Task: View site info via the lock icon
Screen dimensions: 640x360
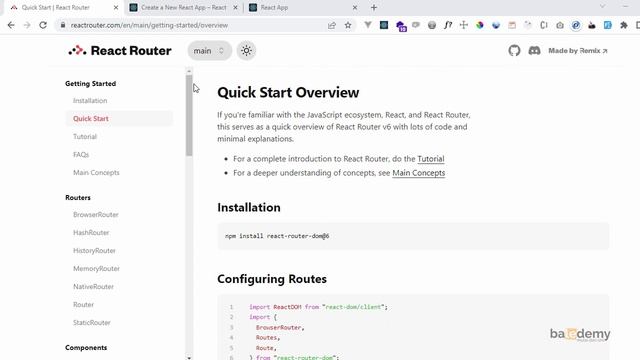Action: coord(62,25)
